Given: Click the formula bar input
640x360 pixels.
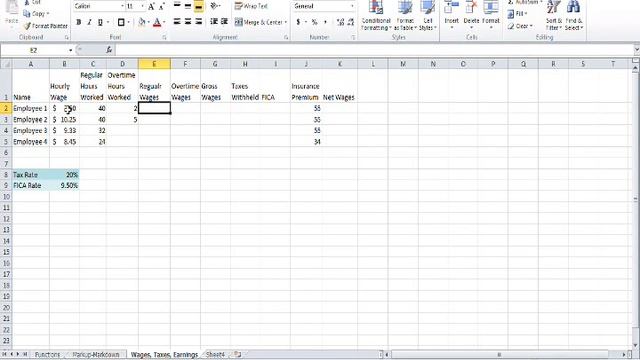Looking at the screenshot, I should click(375, 50).
